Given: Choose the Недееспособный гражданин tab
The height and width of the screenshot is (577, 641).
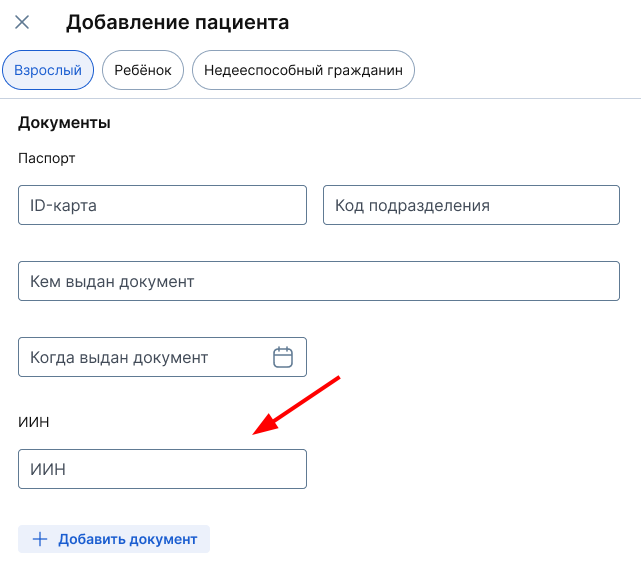Looking at the screenshot, I should [303, 71].
